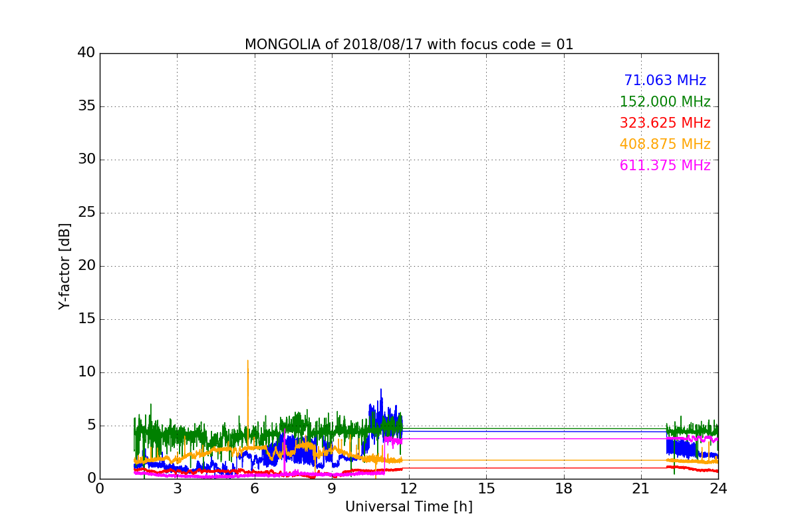The height and width of the screenshot is (532, 798).
Task: Select the 611.375 MHz legend label
Action: [665, 166]
